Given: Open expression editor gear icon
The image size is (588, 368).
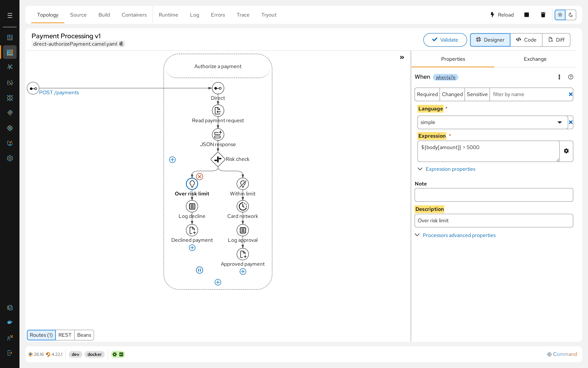Looking at the screenshot, I should click(566, 151).
